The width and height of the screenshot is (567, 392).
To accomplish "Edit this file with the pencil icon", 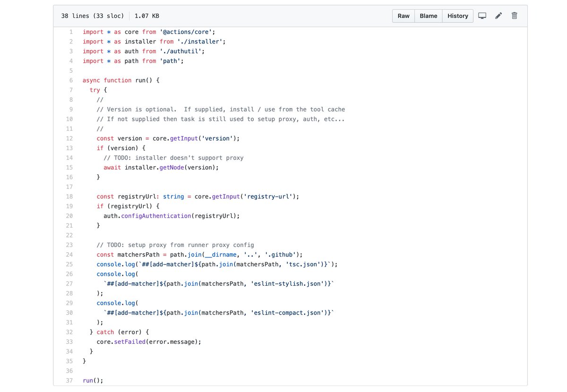I will point(498,16).
